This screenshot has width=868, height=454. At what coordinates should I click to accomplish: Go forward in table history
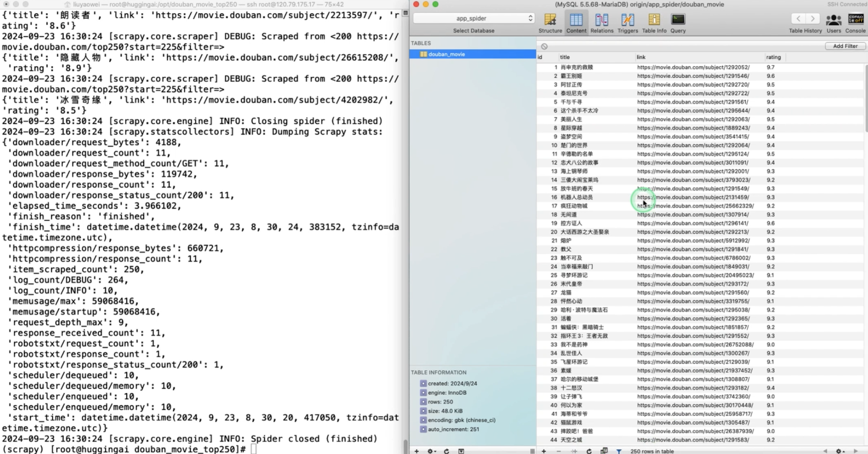(x=813, y=18)
